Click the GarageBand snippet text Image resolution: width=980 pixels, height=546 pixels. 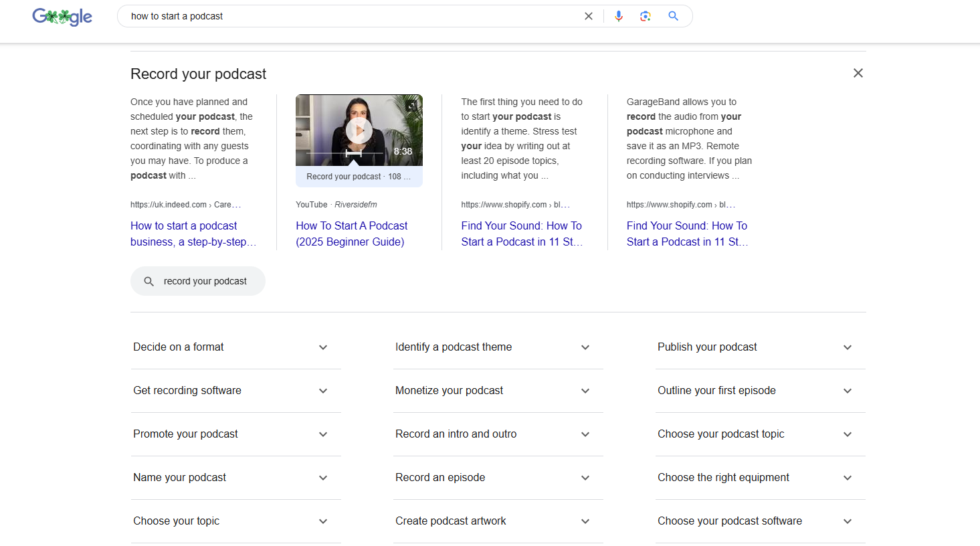click(x=689, y=139)
